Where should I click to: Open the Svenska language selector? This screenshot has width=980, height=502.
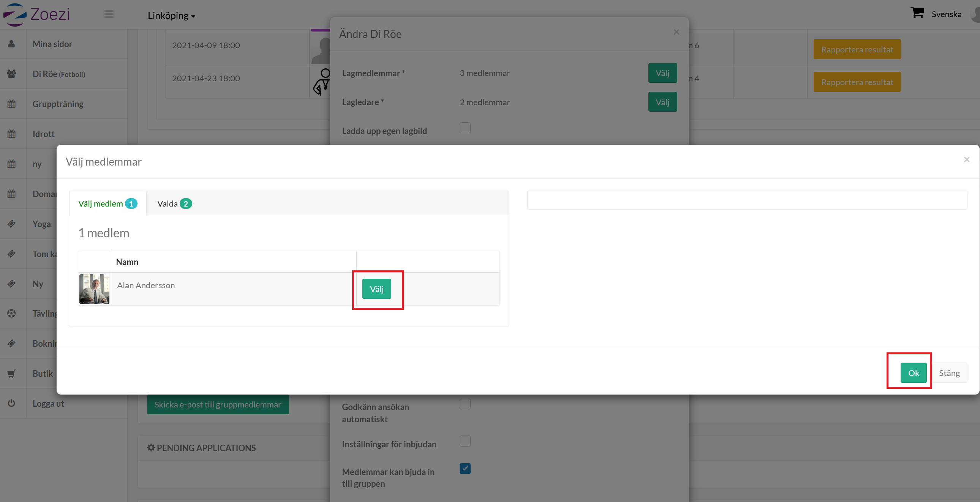pos(946,14)
